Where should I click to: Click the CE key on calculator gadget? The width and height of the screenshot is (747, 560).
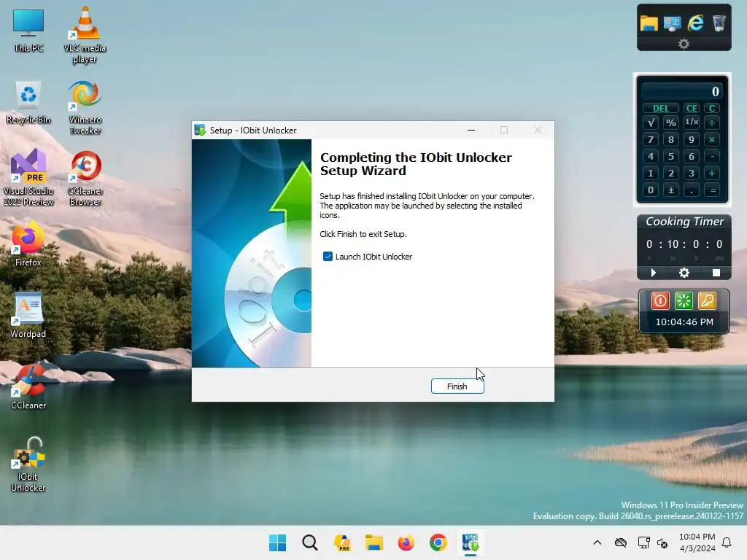click(692, 108)
